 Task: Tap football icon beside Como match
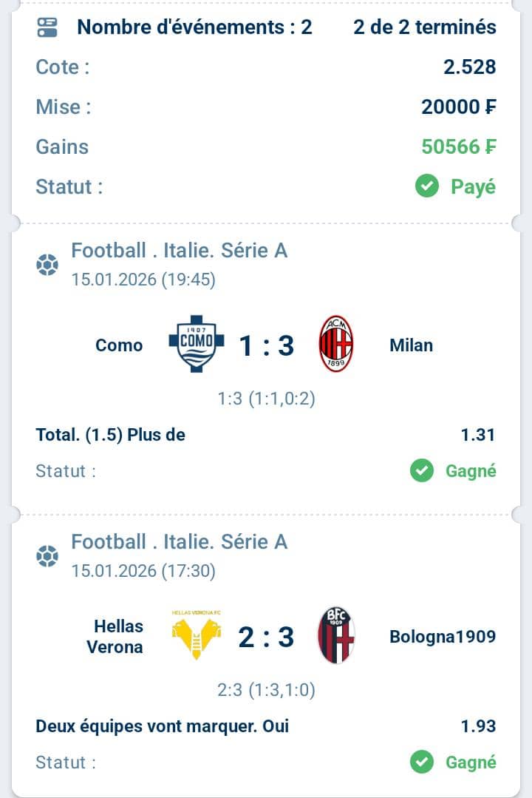click(47, 265)
